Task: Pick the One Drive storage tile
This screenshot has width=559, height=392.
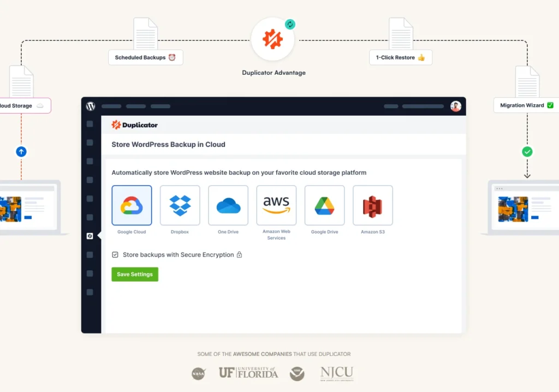Action: click(x=228, y=205)
